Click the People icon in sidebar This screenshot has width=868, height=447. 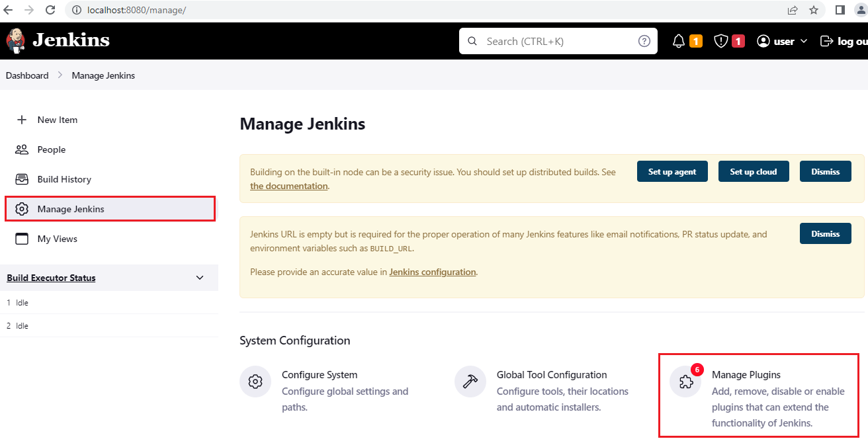(22, 149)
